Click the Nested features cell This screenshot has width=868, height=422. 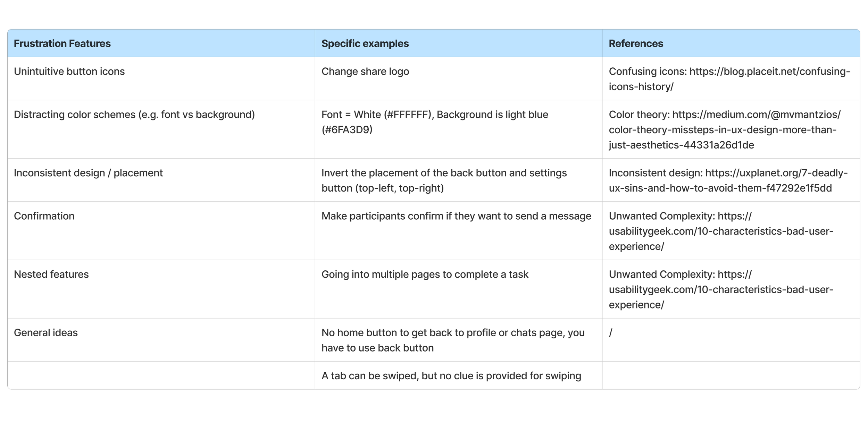[51, 275]
